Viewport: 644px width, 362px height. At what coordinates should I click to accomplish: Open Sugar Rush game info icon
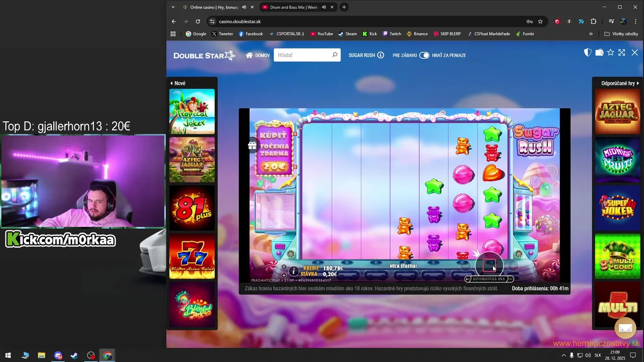pyautogui.click(x=380, y=55)
